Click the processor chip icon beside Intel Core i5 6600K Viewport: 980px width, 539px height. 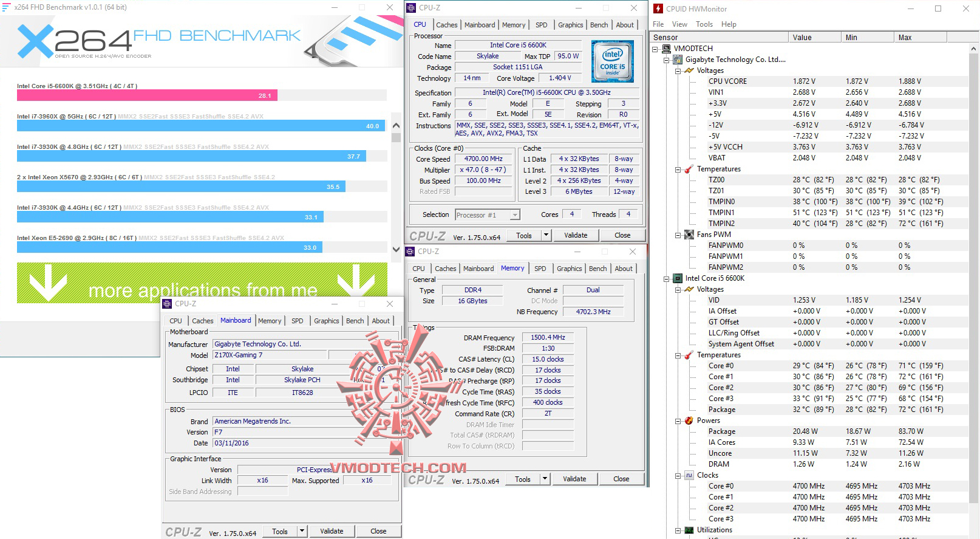(x=678, y=278)
